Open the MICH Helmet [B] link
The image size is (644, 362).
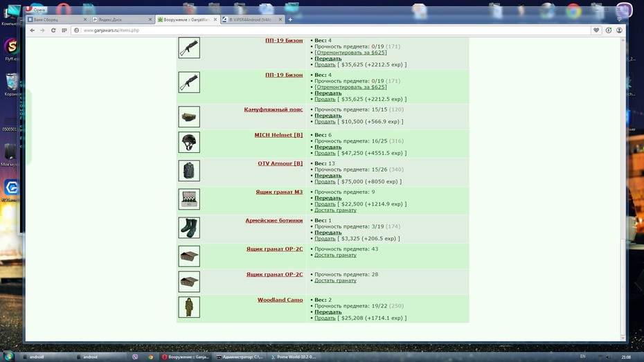pyautogui.click(x=278, y=135)
